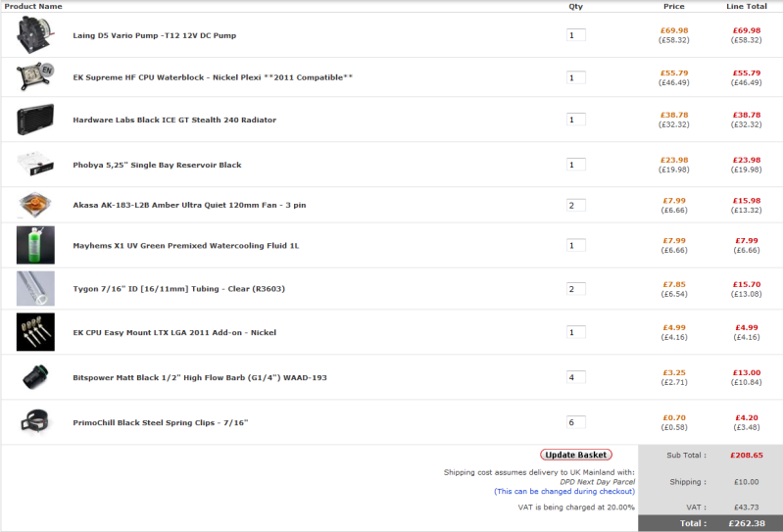This screenshot has width=783, height=532.
Task: Open the Black ICE GT Stealth 240 Radiator thumbnail
Action: click(x=35, y=120)
